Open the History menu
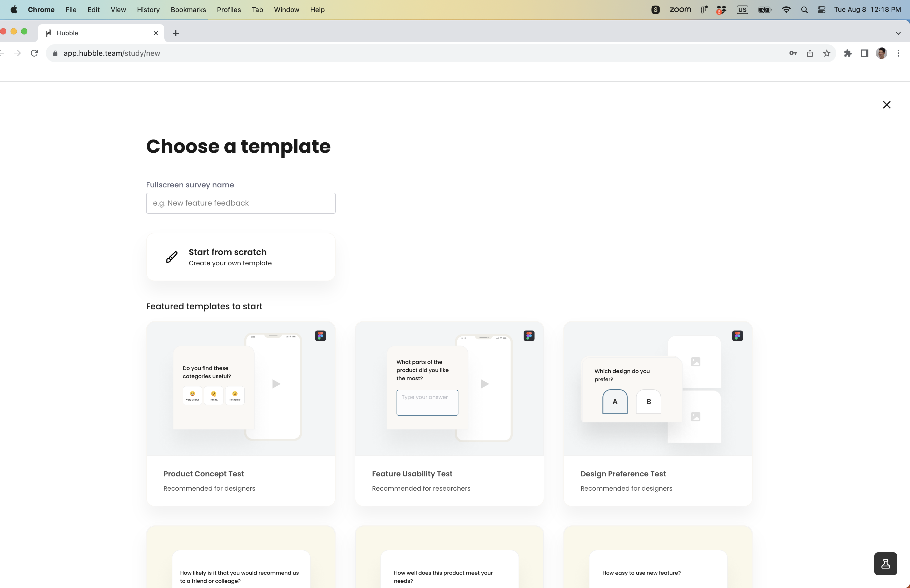Image resolution: width=910 pixels, height=588 pixels. (148, 9)
